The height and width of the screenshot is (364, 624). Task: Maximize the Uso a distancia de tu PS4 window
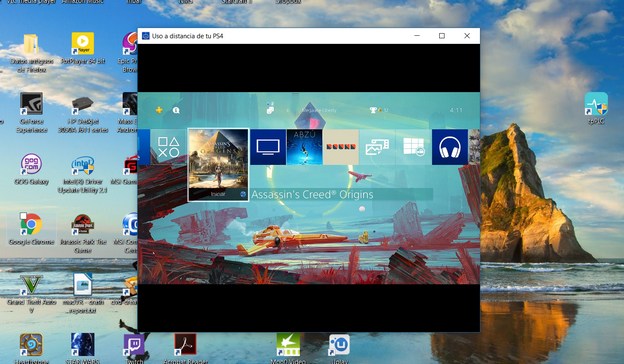pos(442,36)
